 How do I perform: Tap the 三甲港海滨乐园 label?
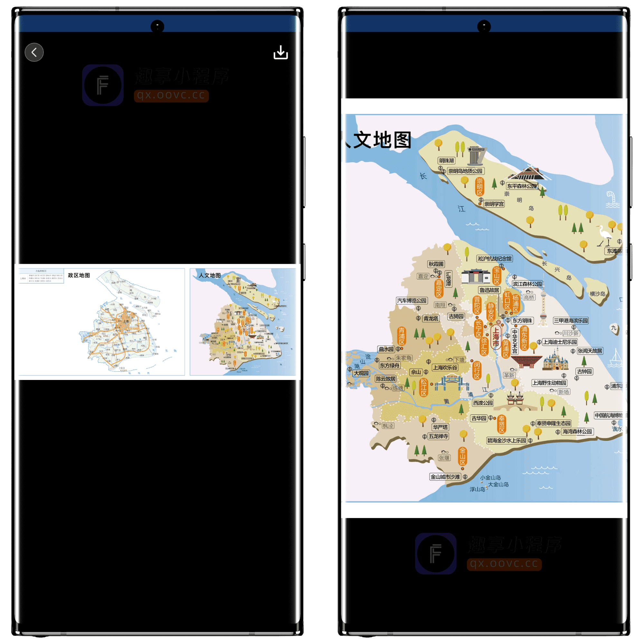click(x=571, y=321)
